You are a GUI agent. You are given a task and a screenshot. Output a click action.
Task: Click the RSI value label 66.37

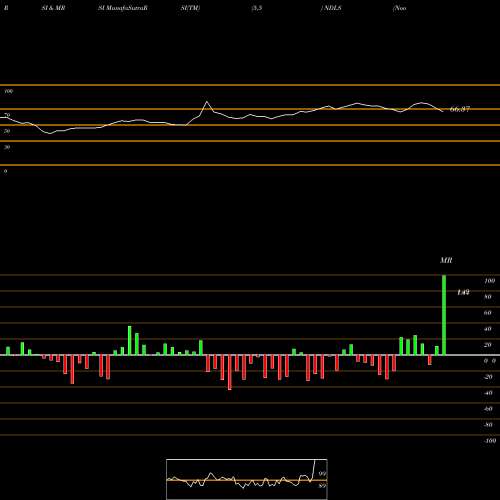(x=460, y=109)
